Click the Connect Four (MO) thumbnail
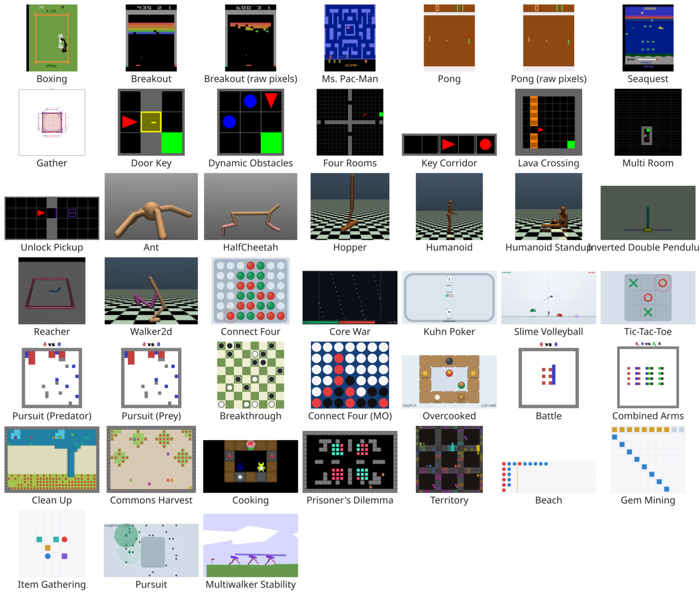Screen dimensions: 700x595 pyautogui.click(x=350, y=375)
